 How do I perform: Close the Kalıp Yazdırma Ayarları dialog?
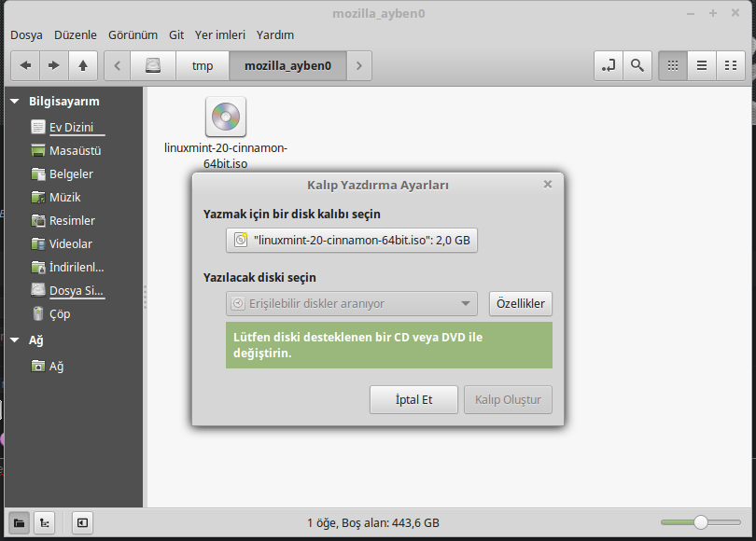[548, 185]
